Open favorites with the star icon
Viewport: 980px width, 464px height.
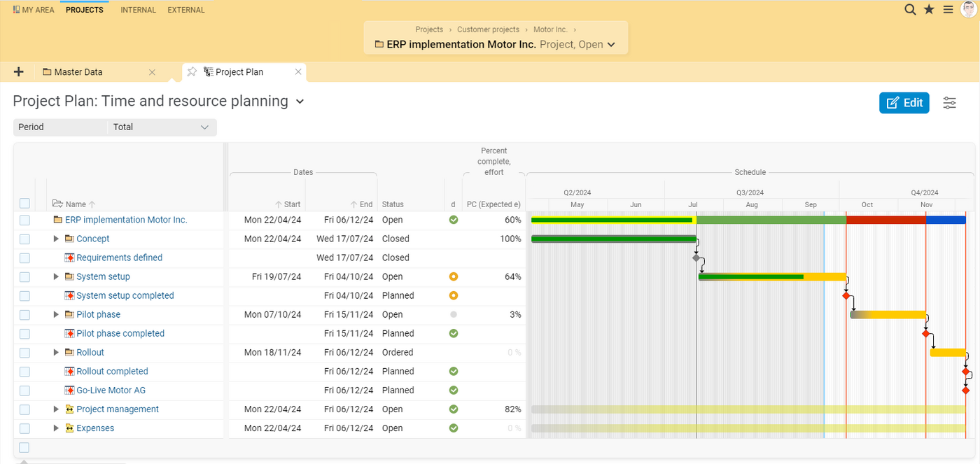point(928,9)
